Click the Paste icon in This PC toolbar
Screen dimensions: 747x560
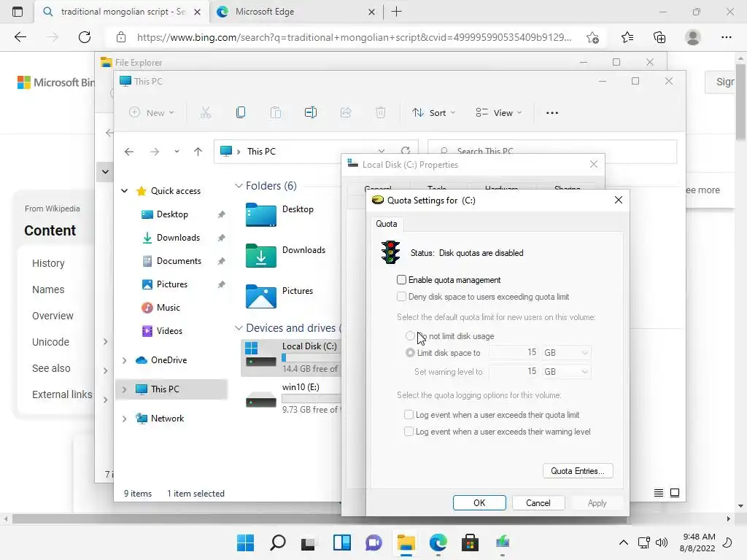275,113
